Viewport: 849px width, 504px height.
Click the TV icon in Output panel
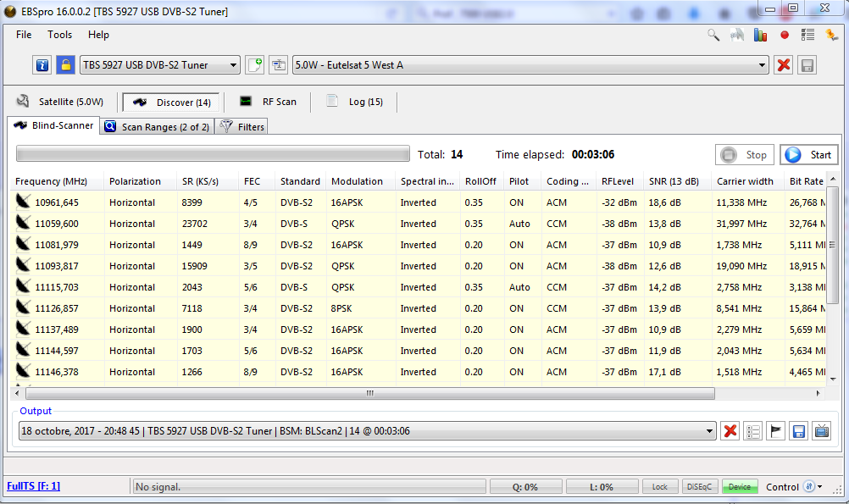[821, 431]
